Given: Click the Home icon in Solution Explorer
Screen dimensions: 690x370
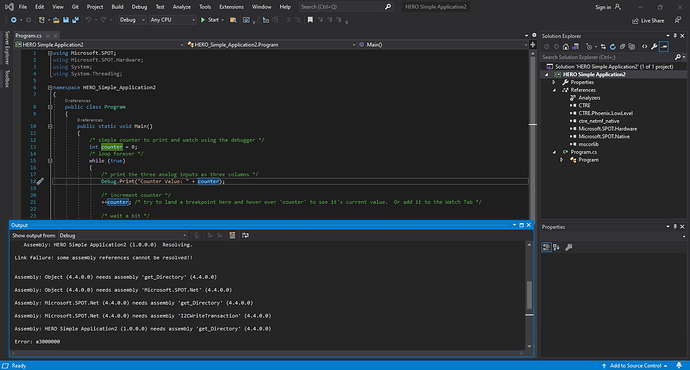Looking at the screenshot, I should [566, 47].
